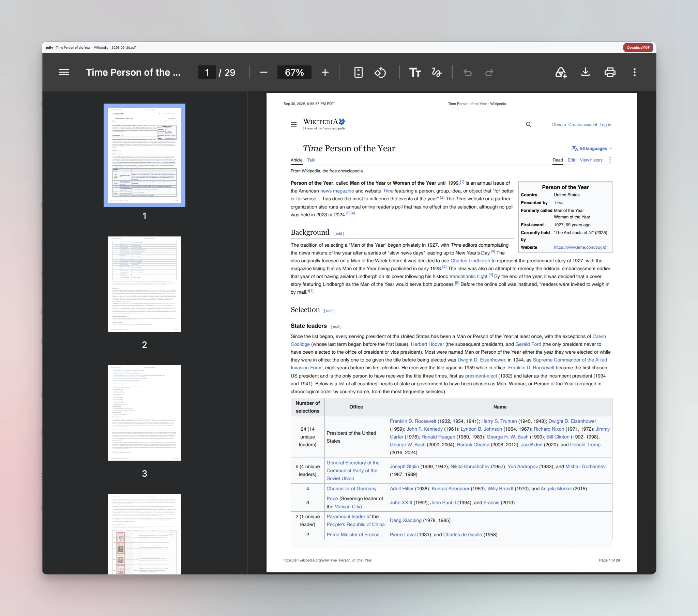Click the Deng Xiaoping link
This screenshot has width=698, height=616.
click(x=406, y=520)
